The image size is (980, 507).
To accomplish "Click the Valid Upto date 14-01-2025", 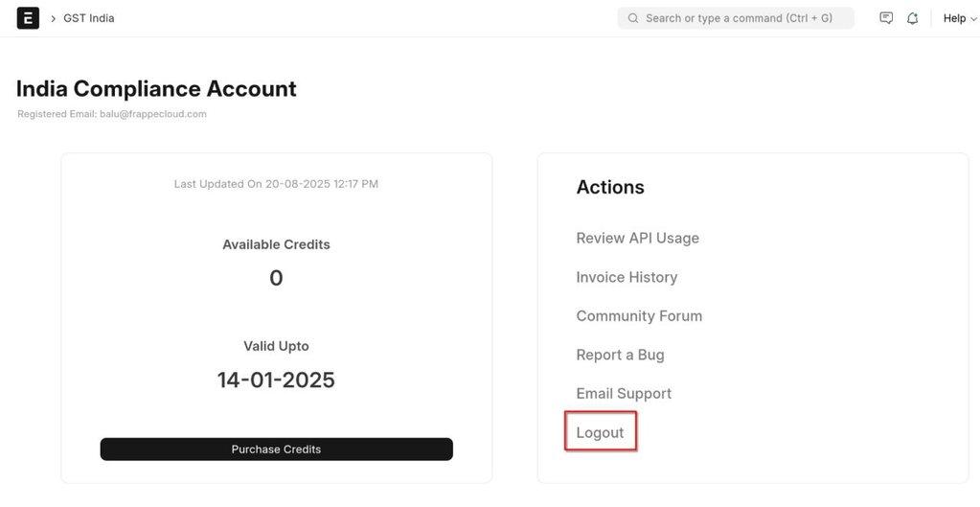I will (276, 380).
